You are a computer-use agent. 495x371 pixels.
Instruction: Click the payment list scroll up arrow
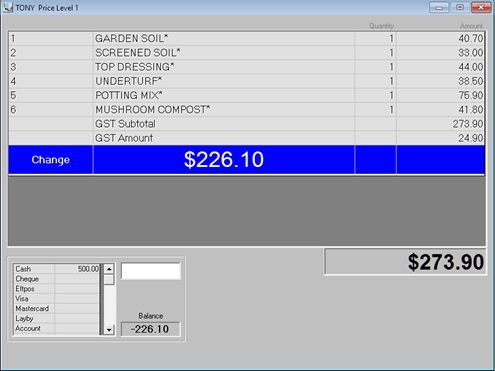click(109, 269)
